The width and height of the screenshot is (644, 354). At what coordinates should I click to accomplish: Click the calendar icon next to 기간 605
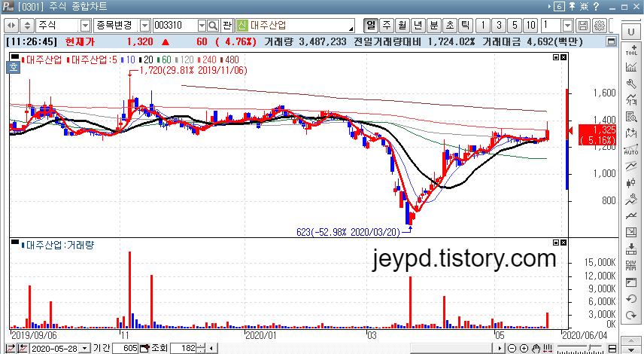(144, 349)
